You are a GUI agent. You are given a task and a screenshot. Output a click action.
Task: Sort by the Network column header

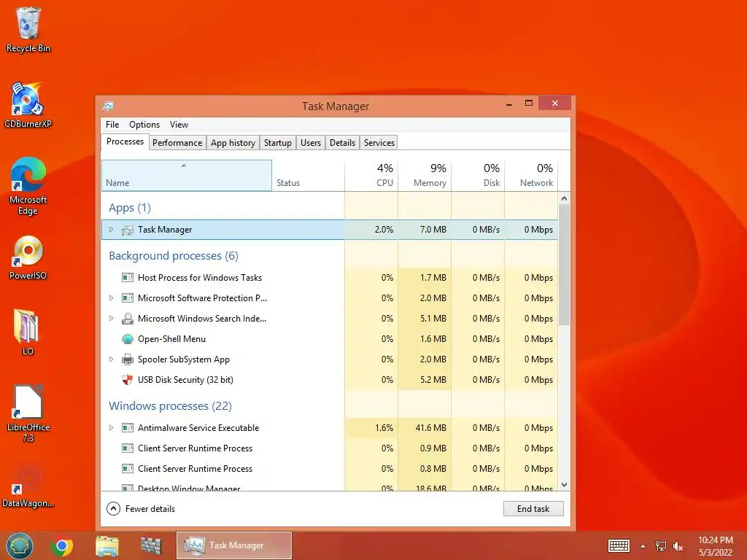[x=531, y=176]
